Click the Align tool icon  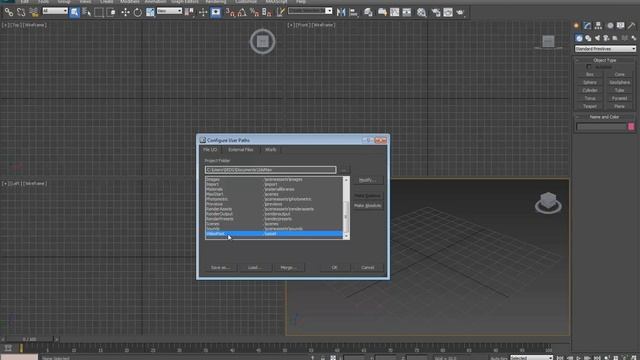coord(353,12)
